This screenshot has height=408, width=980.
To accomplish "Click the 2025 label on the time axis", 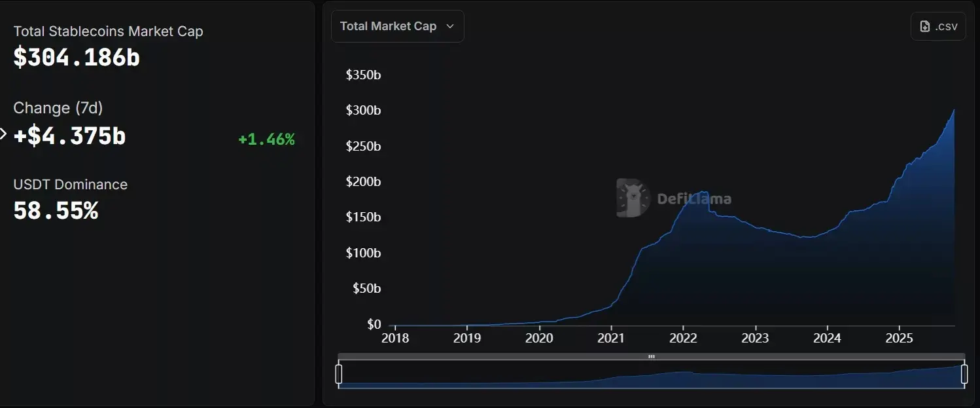I will click(899, 338).
